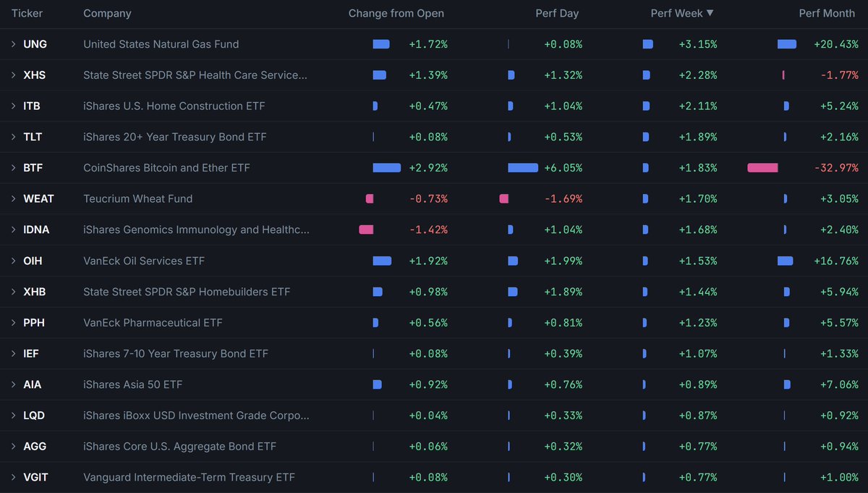Open the ITB ticker link
The width and height of the screenshot is (868, 493).
coord(32,106)
